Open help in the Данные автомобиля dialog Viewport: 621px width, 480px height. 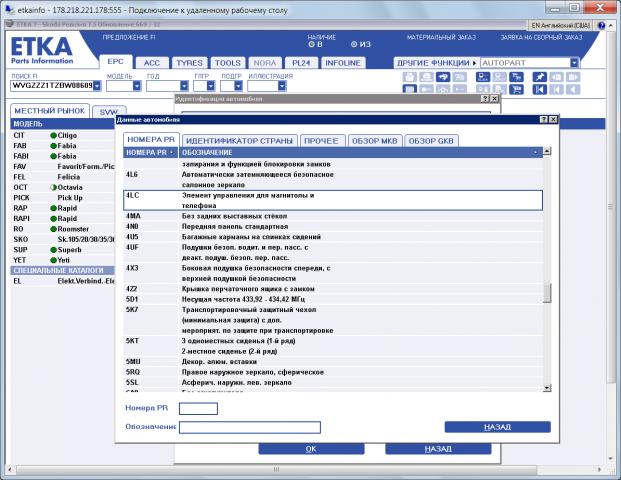pos(544,119)
